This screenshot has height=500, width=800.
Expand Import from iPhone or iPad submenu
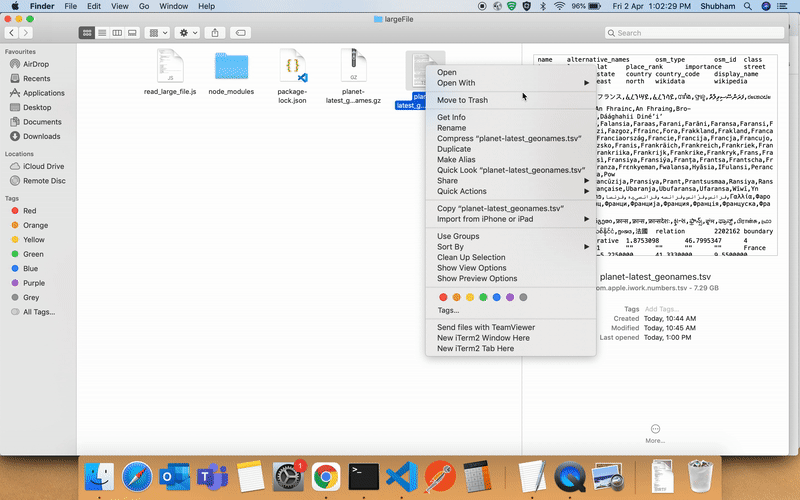(x=511, y=219)
